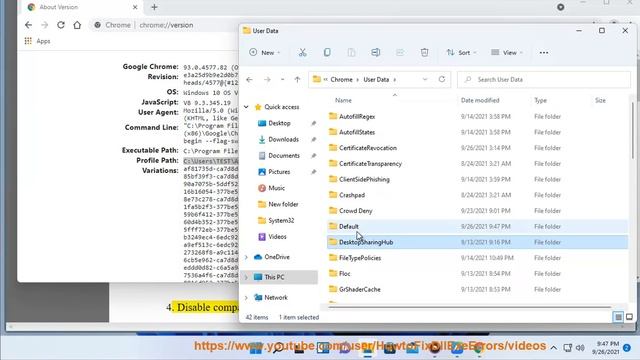Switch to large thumbnails view icon
This screenshot has height=360, width=640.
[629, 317]
